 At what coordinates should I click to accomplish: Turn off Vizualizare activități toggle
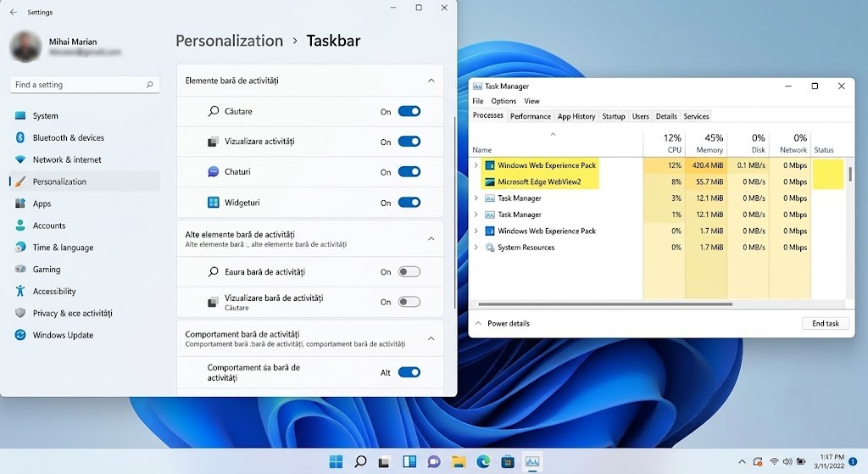409,142
